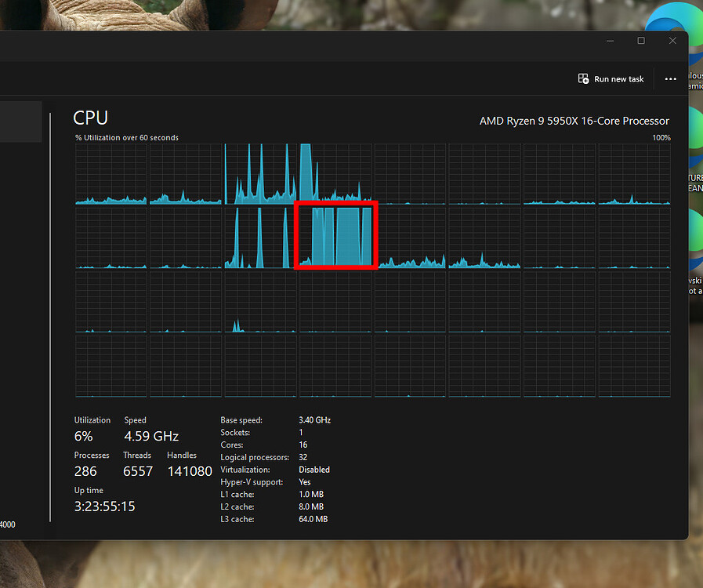The height and width of the screenshot is (588, 703).
Task: Click the 141080 handles count
Action: (190, 471)
